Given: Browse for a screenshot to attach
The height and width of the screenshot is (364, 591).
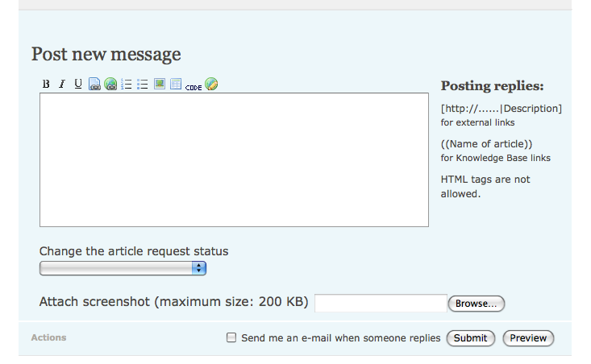Looking at the screenshot, I should click(x=477, y=304).
